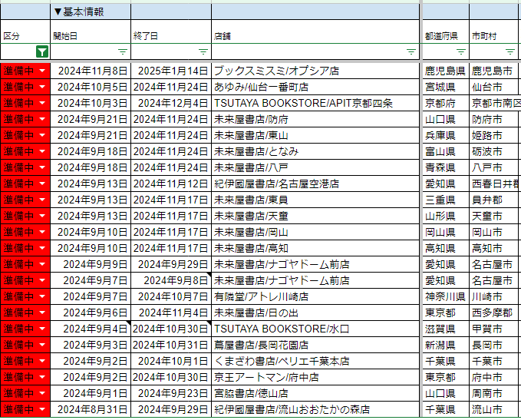This screenshot has height=420, width=521.
Task: Open the filter icon for 市町村 column
Action: click(x=510, y=52)
